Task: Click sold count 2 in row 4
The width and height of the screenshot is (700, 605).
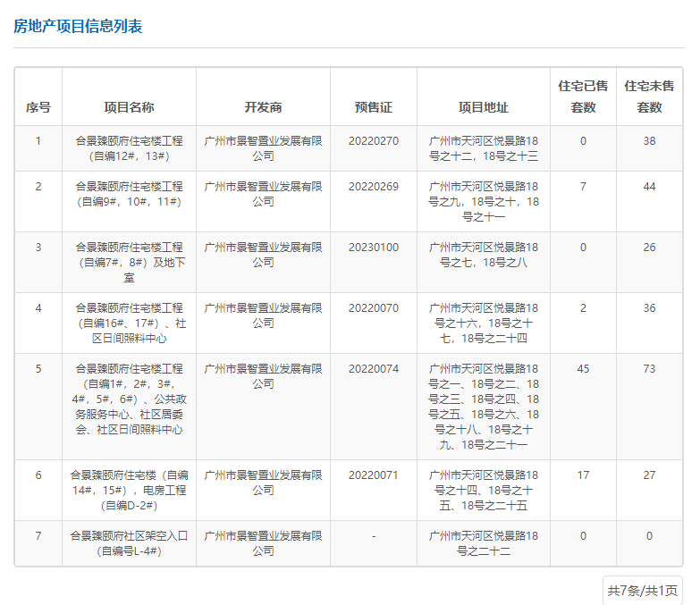Action: [583, 307]
